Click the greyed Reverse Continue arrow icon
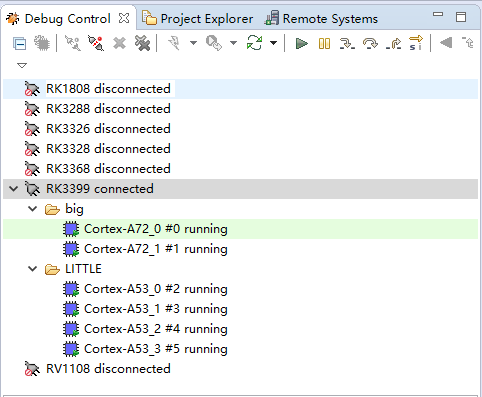 pyautogui.click(x=446, y=43)
